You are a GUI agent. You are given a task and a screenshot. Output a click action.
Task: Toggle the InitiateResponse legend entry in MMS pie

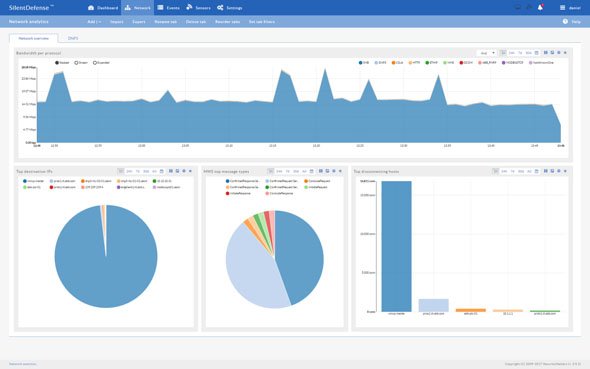click(x=238, y=193)
